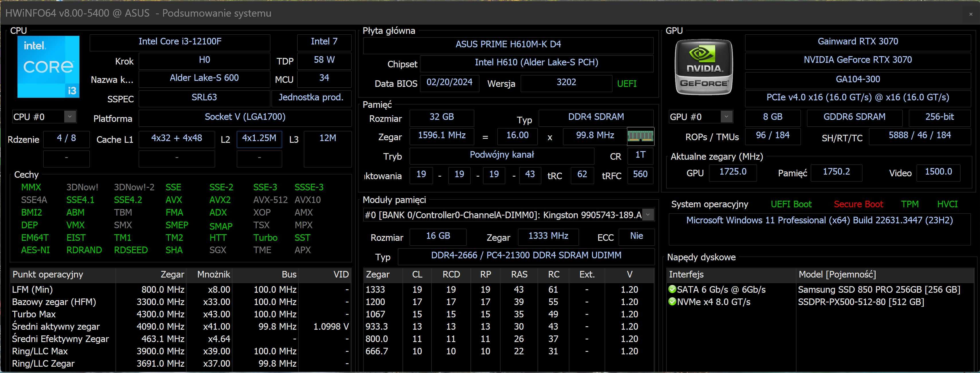
Task: Click the Punkt operacyjny column header
Action: 63,275
